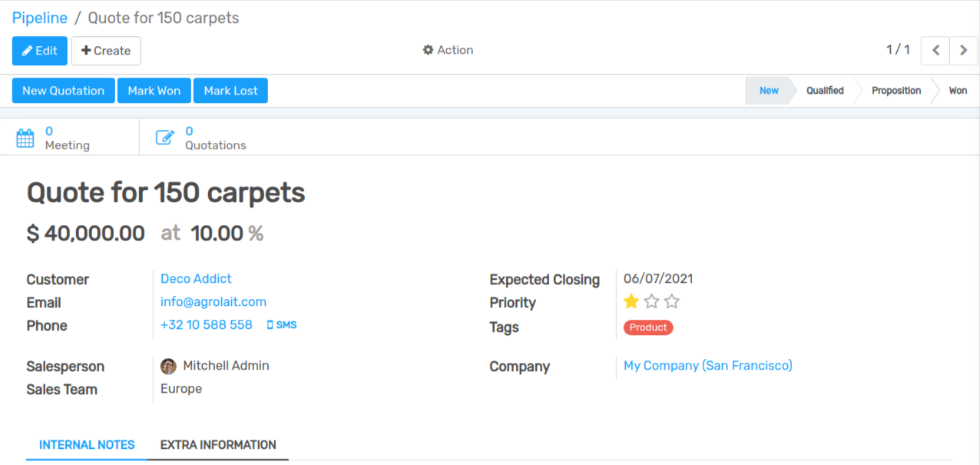This screenshot has height=465, width=980.
Task: Open the 0 Quotations stat label
Action: pyautogui.click(x=215, y=138)
